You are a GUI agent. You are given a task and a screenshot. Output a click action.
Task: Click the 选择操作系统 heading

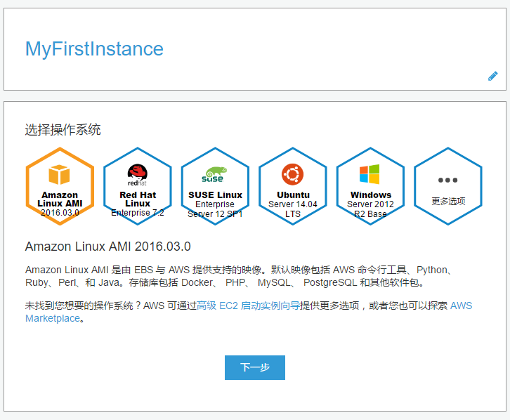pos(63,130)
